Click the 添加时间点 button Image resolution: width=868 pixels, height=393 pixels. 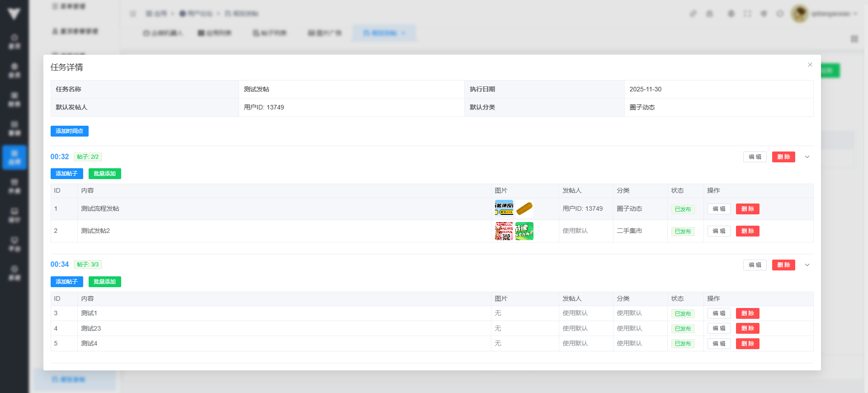[x=69, y=131]
